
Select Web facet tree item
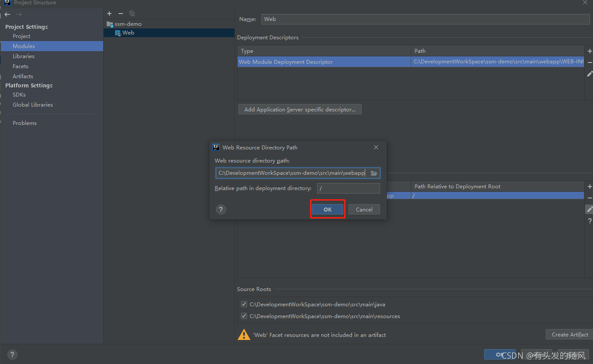click(128, 33)
